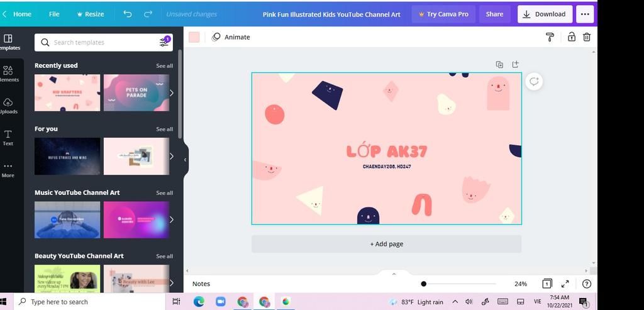Click the zoom slider handle
Screen dimensions: 644x310
(x=423, y=284)
